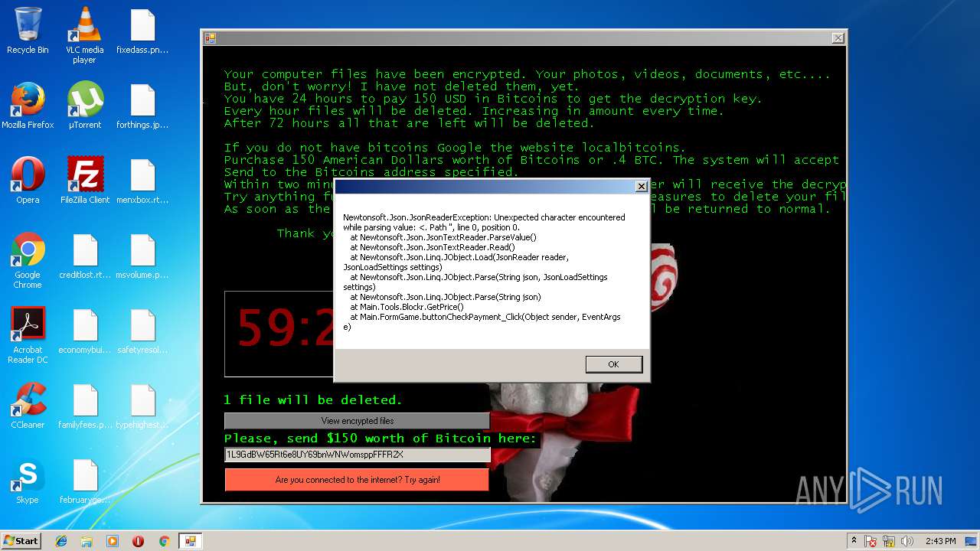Open the network status tray icon
This screenshot has width=980, height=551.
pyautogui.click(x=889, y=541)
